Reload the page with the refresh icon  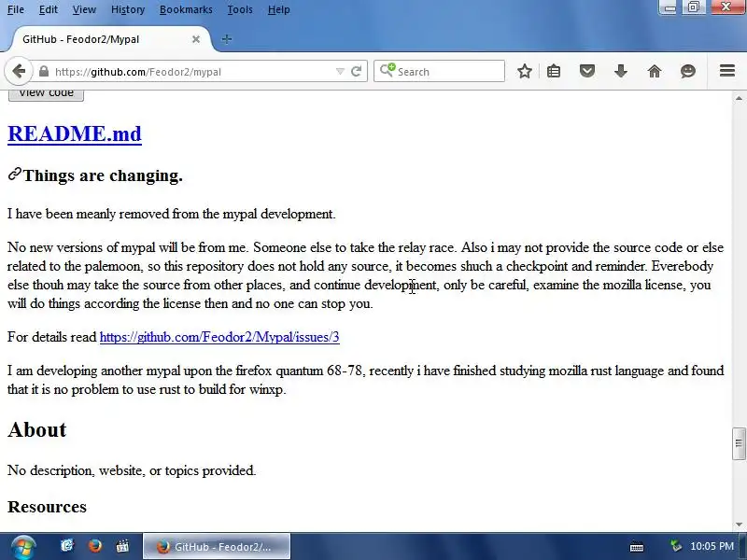point(356,72)
